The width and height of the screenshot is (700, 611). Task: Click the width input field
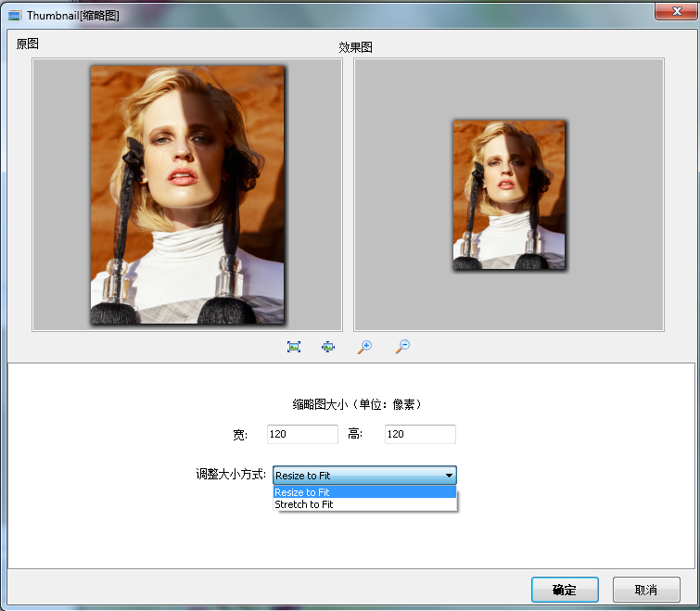point(302,435)
